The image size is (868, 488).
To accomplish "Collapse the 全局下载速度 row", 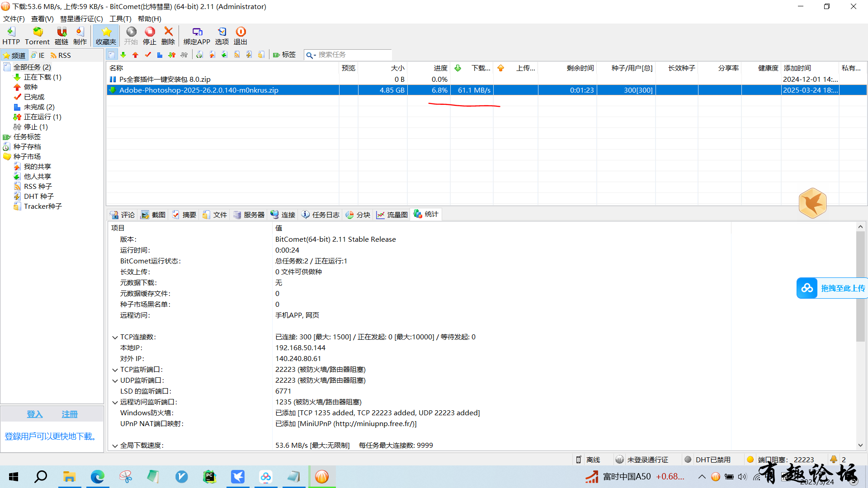I will (x=115, y=446).
